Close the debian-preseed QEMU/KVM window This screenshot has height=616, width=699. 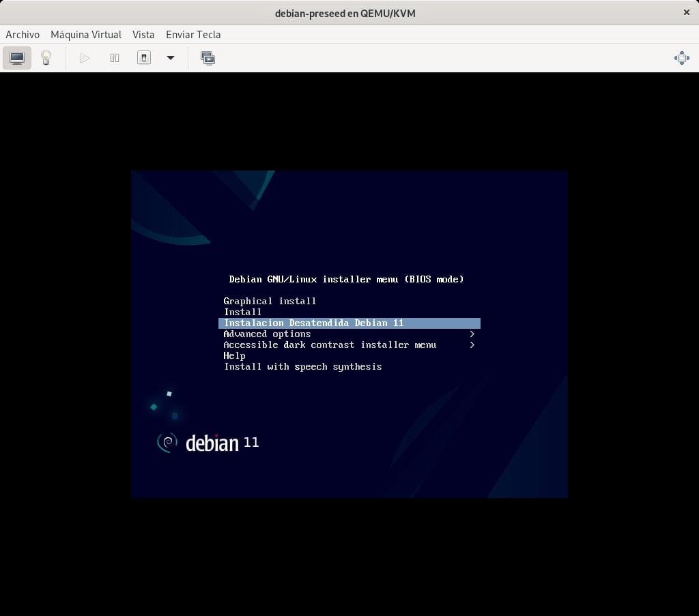(x=686, y=12)
